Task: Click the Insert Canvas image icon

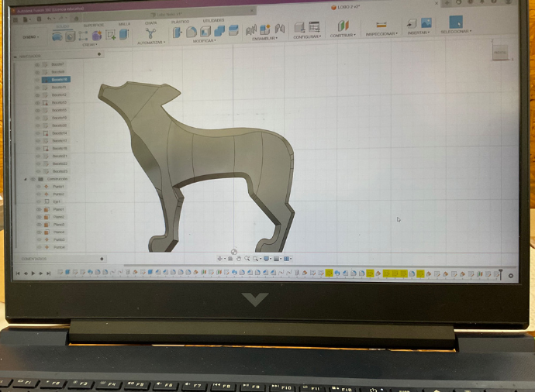Action: (426, 22)
